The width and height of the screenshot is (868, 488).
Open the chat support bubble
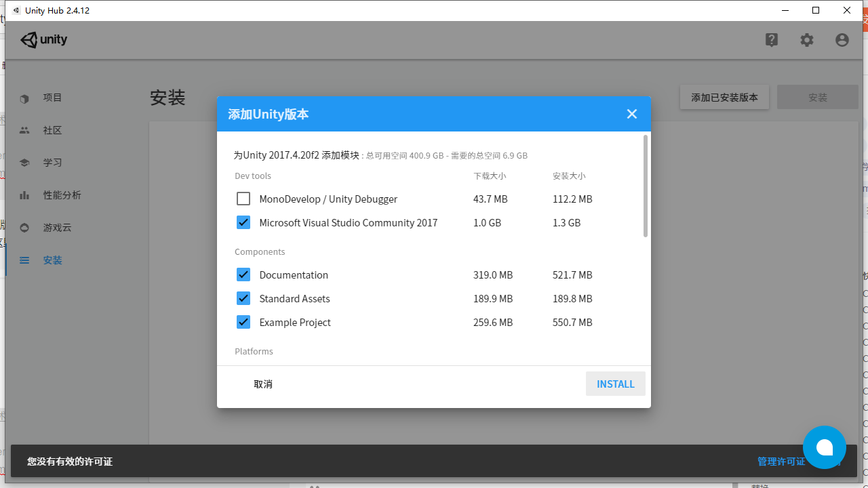click(824, 447)
